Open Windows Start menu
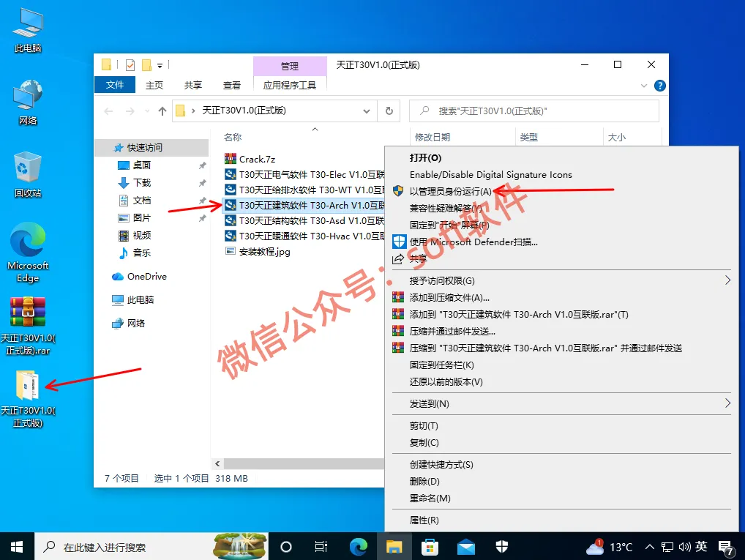 click(17, 547)
